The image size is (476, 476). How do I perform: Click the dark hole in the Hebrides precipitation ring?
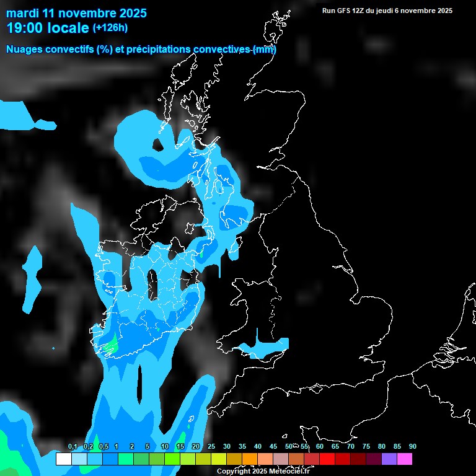click(159, 145)
